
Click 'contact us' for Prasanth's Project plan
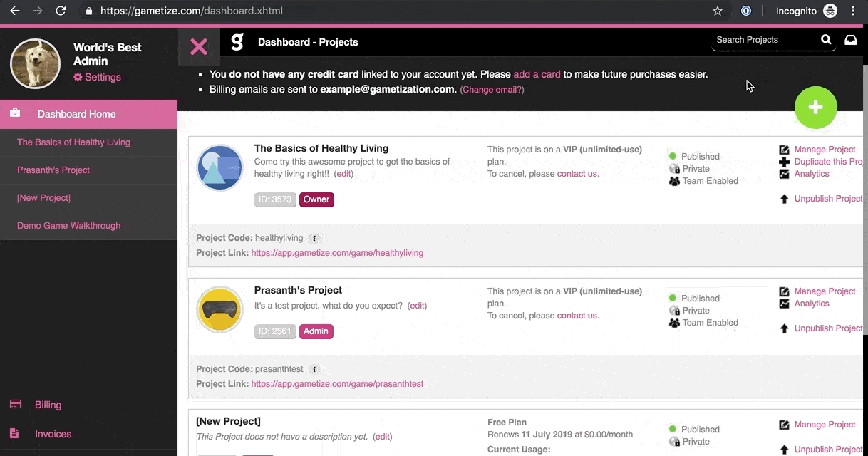[x=577, y=316]
